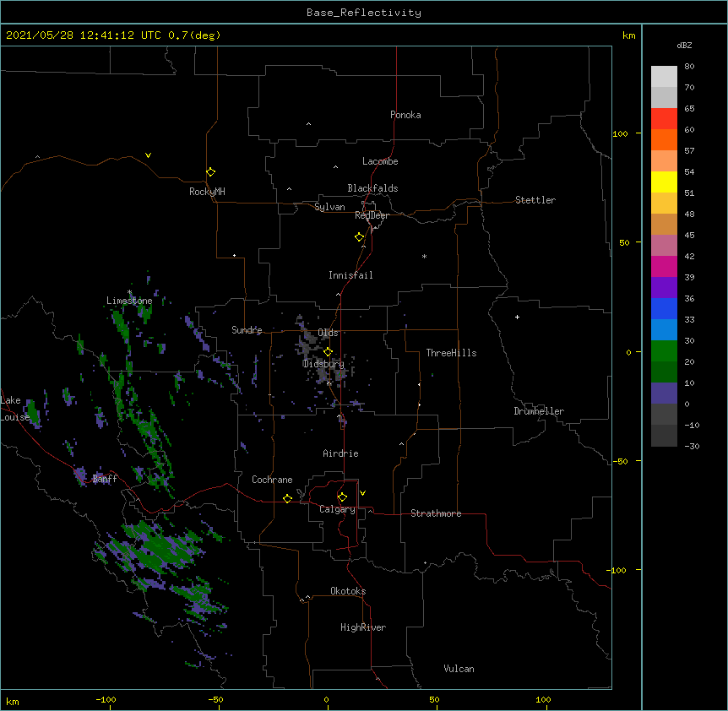
Task: Click the -100 tick on bottom axis
Action: click(106, 699)
